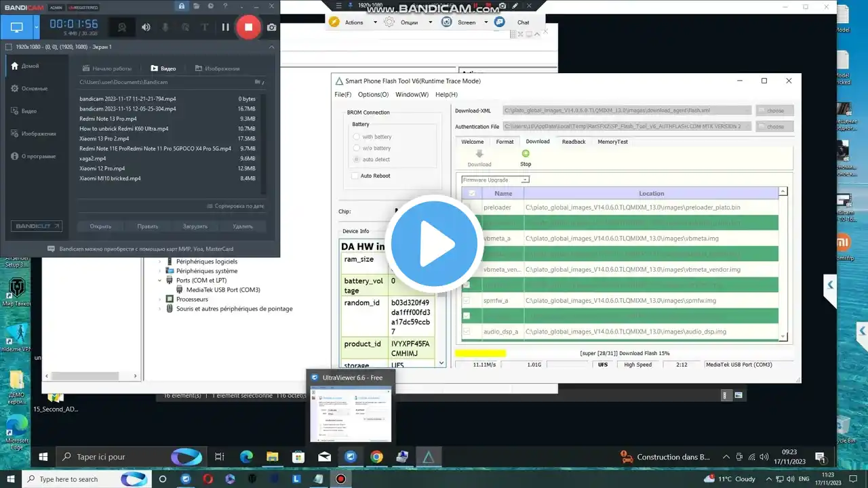Click the Загрузить button in Bandicam

(195, 226)
